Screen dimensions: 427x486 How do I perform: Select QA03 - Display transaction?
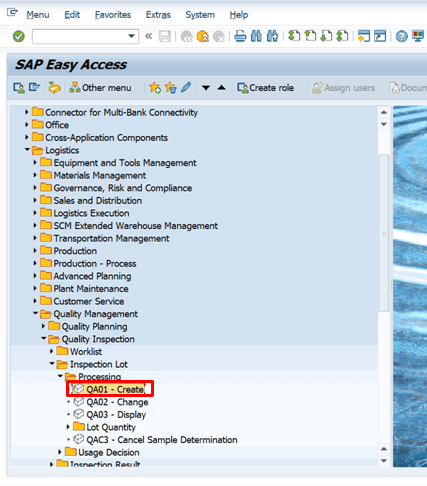pyautogui.click(x=116, y=415)
